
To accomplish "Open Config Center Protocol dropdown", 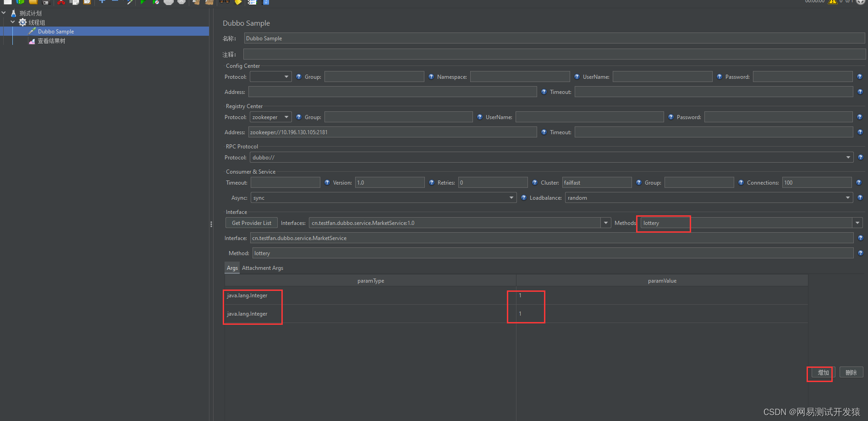I will click(x=271, y=77).
